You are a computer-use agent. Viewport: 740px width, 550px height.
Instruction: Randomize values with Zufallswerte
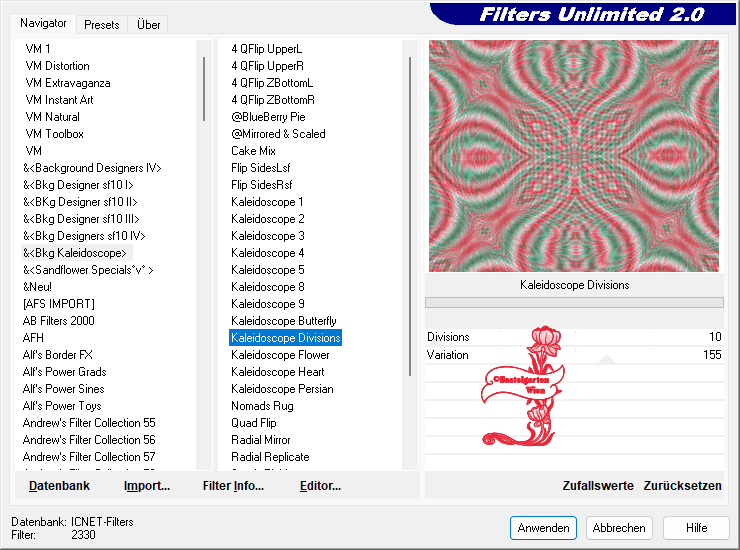click(x=597, y=486)
